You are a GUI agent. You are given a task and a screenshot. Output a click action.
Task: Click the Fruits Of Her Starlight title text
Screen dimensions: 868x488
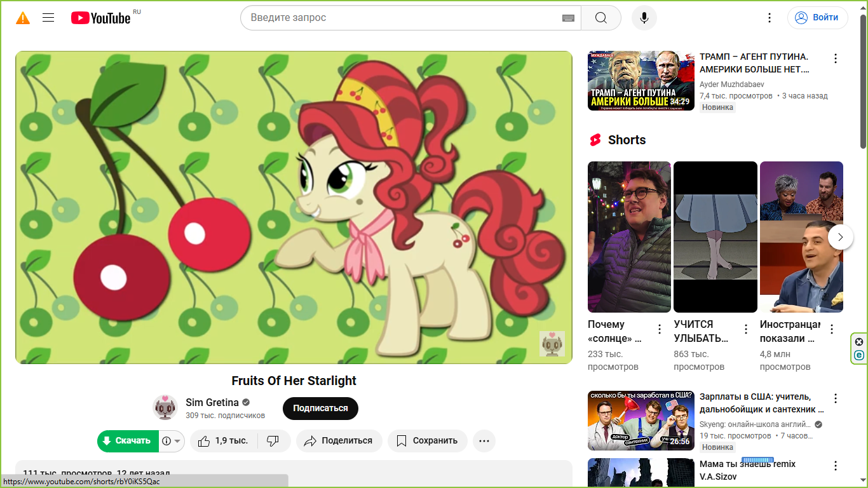pyautogui.click(x=294, y=381)
